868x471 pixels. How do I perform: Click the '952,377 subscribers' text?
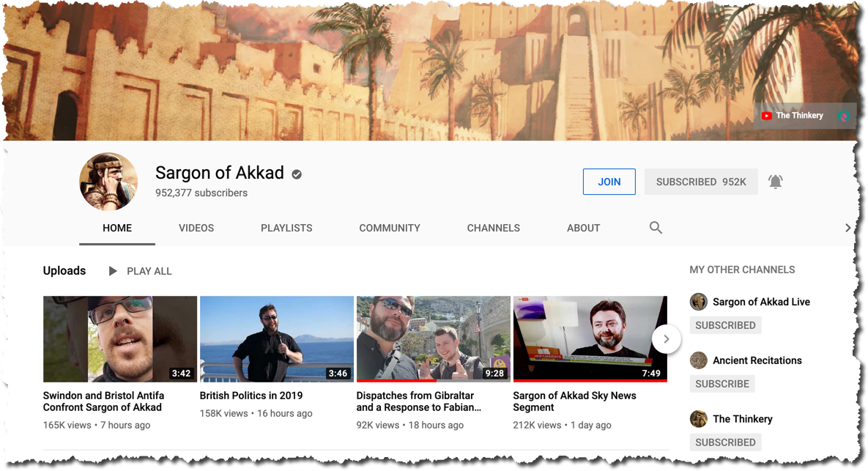(201, 193)
